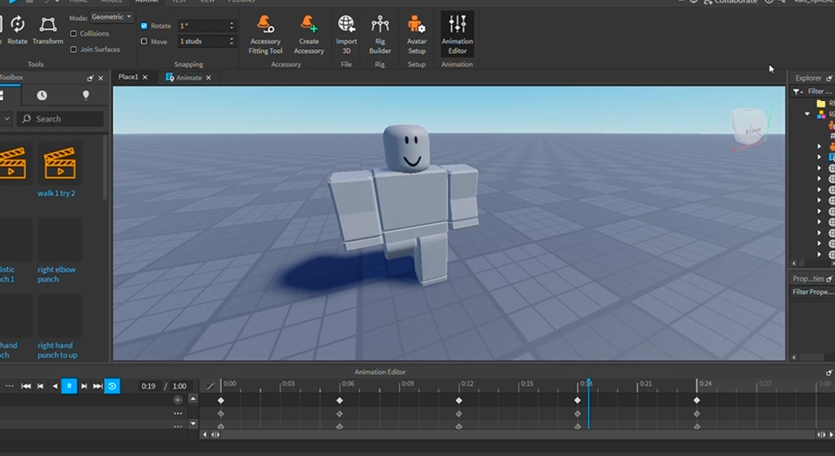Uncheck the Rotate snapping checkbox
835x456 pixels.
point(144,26)
